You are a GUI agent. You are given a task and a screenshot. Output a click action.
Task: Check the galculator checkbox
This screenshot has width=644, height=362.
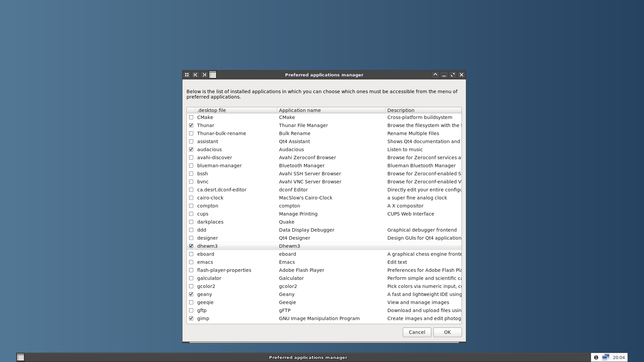click(x=191, y=278)
